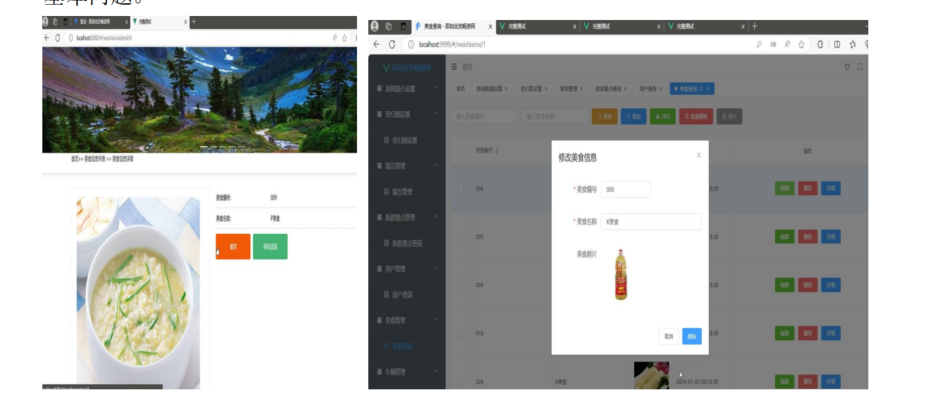Click the blue detail button in row 018

coord(831,333)
